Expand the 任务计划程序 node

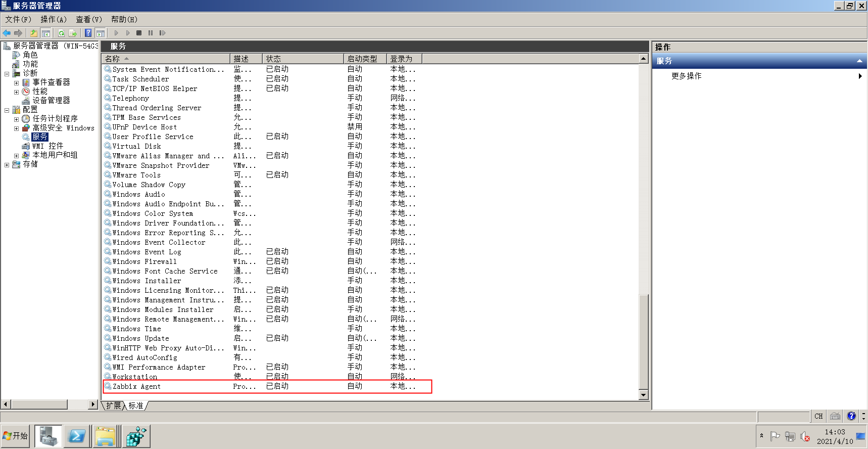[x=16, y=119]
